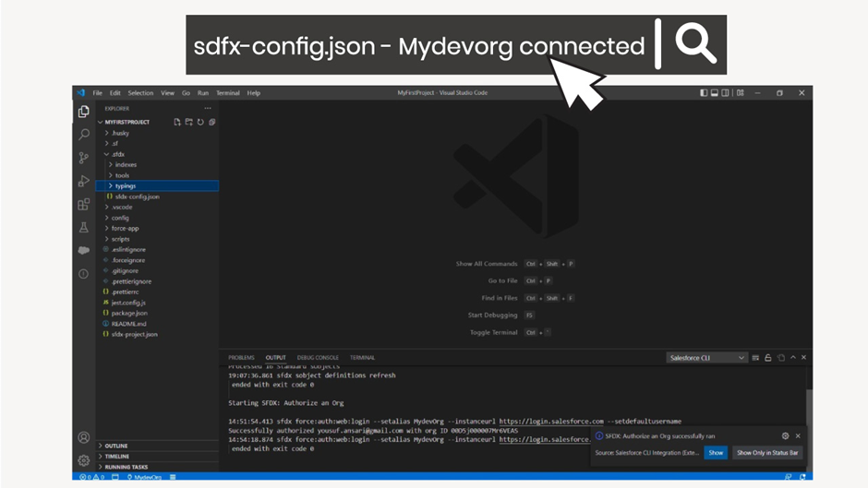
Task: Open jest.config.js file
Action: pos(128,303)
